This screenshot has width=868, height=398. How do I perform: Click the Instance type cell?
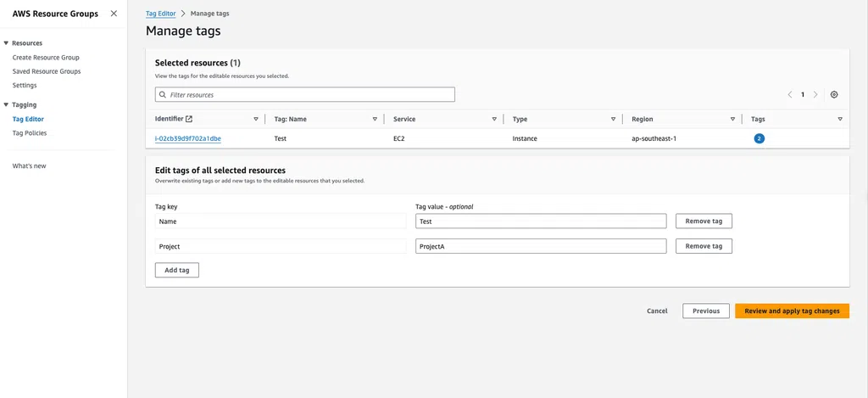525,138
